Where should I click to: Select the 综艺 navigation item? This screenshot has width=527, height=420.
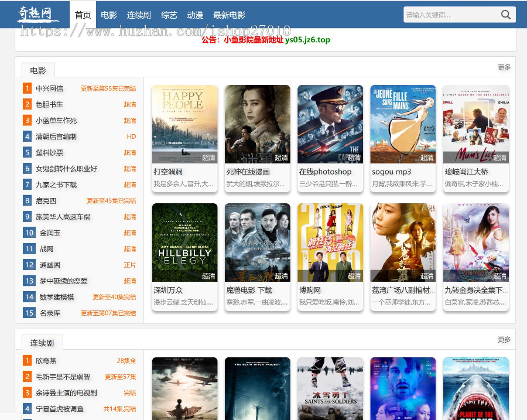169,15
